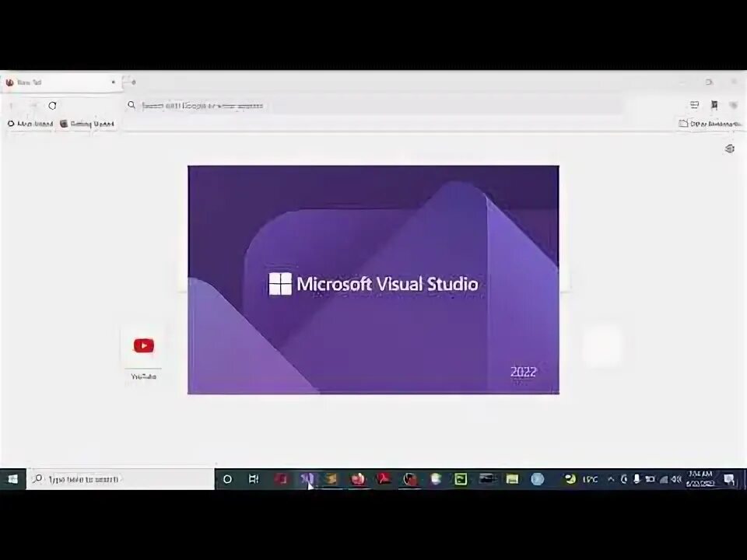The width and height of the screenshot is (747, 560).
Task: Open the Most Visited bookmark folder
Action: pos(30,124)
